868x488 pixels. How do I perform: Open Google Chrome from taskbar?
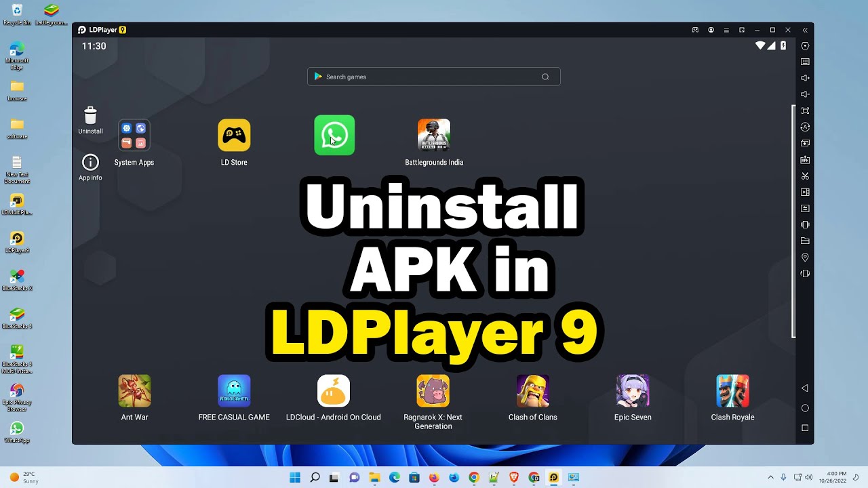(x=474, y=478)
